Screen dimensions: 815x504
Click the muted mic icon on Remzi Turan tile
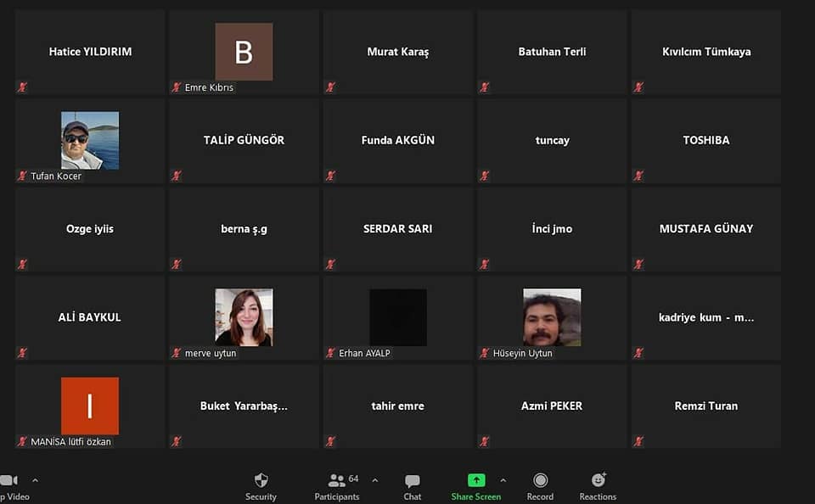point(638,442)
